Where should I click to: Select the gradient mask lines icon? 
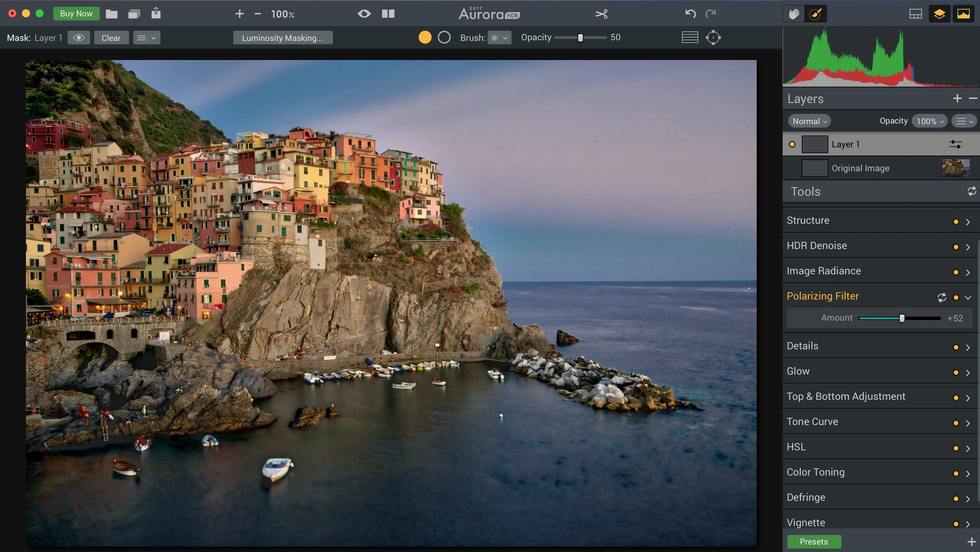click(690, 38)
